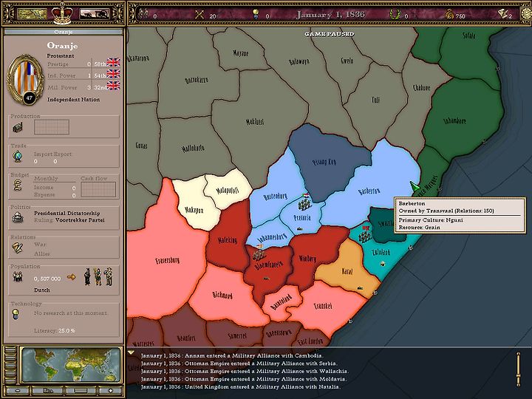Click the UK flag next to Ind. Power
The image size is (532, 399).
[113, 74]
